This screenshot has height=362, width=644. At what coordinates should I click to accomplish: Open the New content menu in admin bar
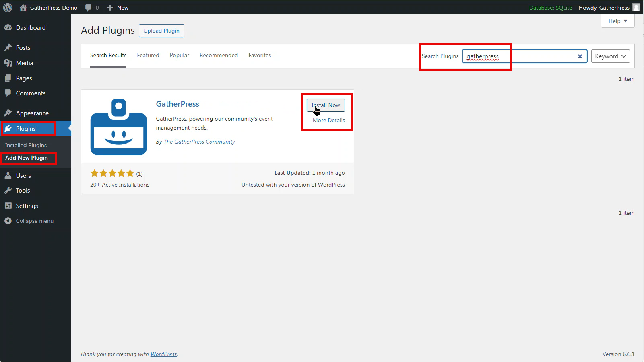click(118, 8)
